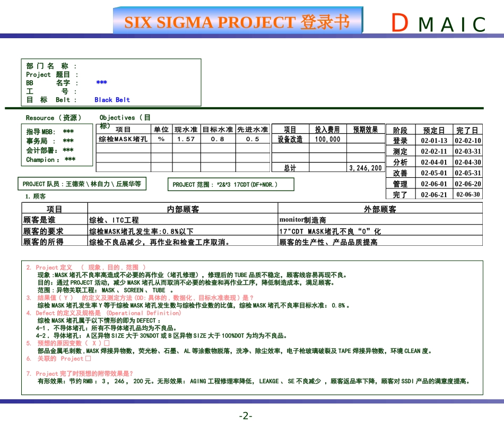Image resolution: width=504 pixels, height=429 pixels.
Task: Click the '分析' phase planned date '02-04-01'
Action: (434, 162)
